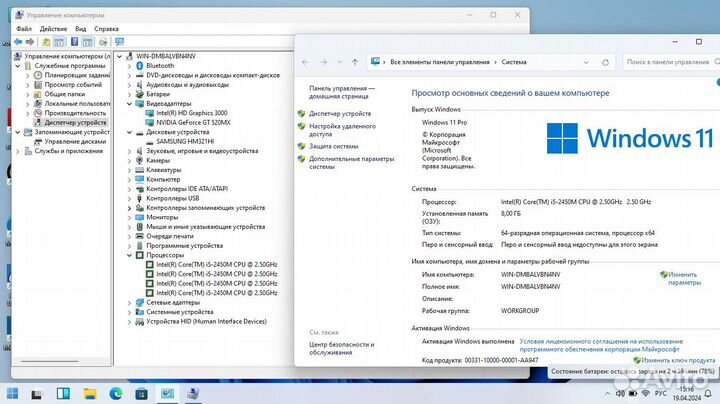Click Up arrow in System window navigation
The width and height of the screenshot is (720, 404).
(355, 62)
